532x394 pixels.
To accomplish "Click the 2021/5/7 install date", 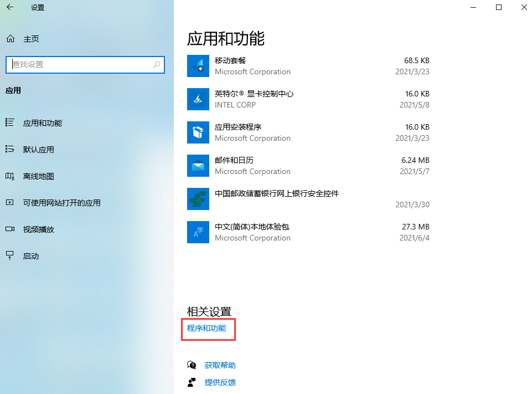I will tap(414, 172).
